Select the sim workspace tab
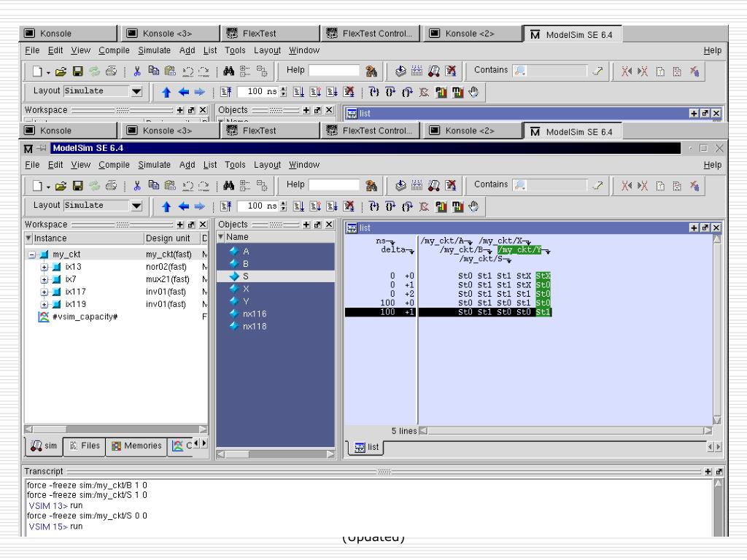 click(43, 446)
